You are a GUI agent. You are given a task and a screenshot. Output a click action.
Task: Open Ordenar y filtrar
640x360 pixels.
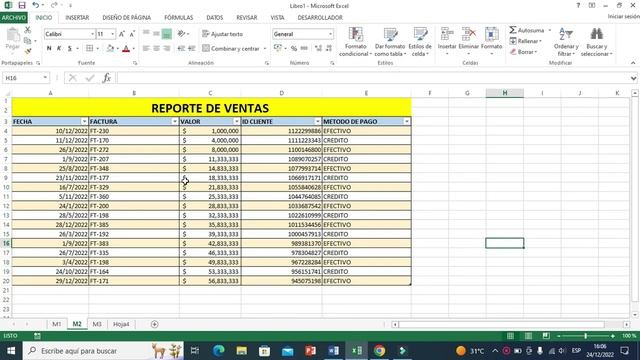(566, 42)
